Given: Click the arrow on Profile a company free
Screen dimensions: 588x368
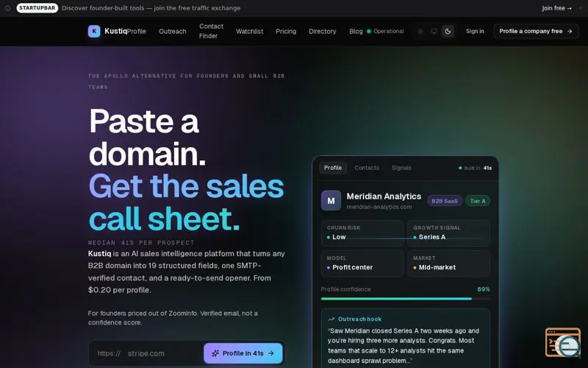Looking at the screenshot, I should click(570, 31).
